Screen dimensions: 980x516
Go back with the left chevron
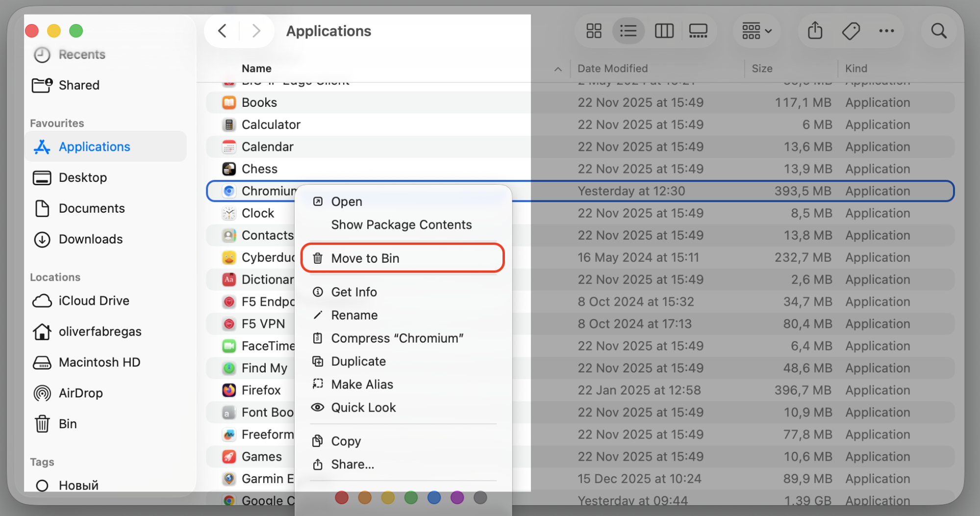[222, 31]
